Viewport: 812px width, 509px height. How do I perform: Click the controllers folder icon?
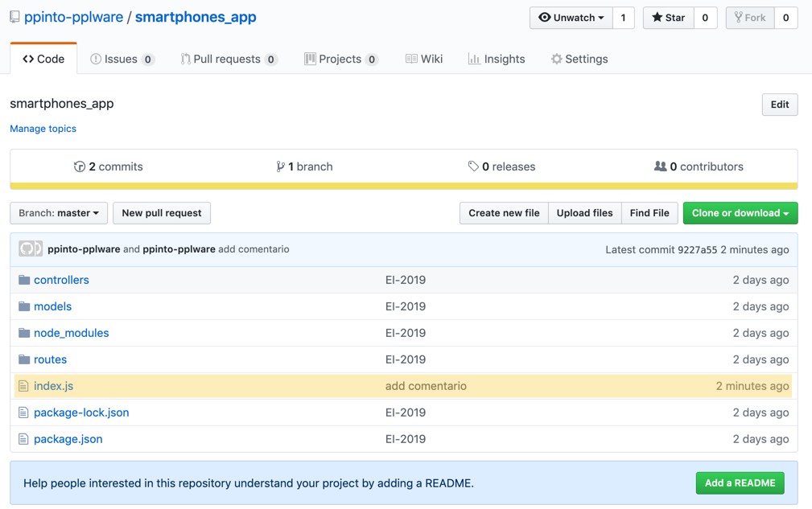(x=24, y=280)
